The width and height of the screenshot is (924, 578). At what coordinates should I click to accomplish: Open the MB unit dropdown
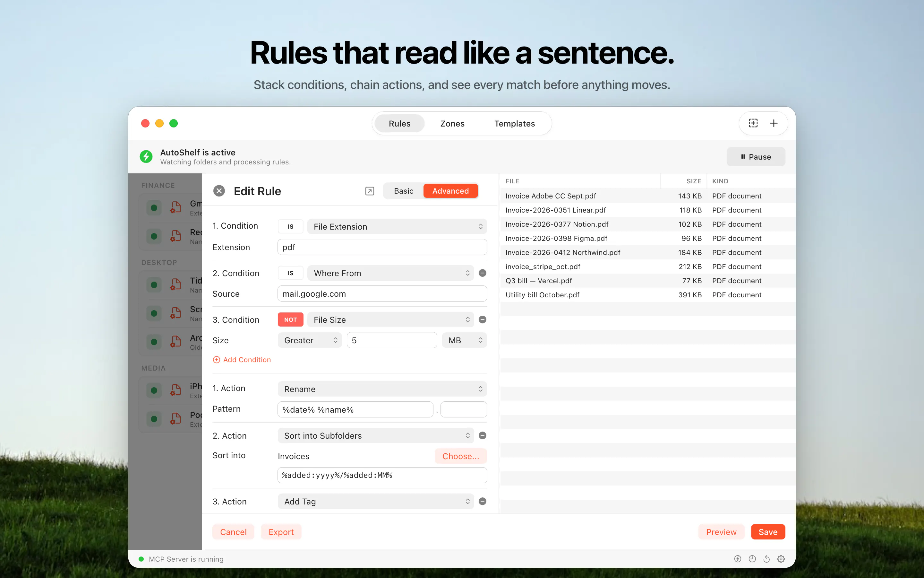(464, 340)
